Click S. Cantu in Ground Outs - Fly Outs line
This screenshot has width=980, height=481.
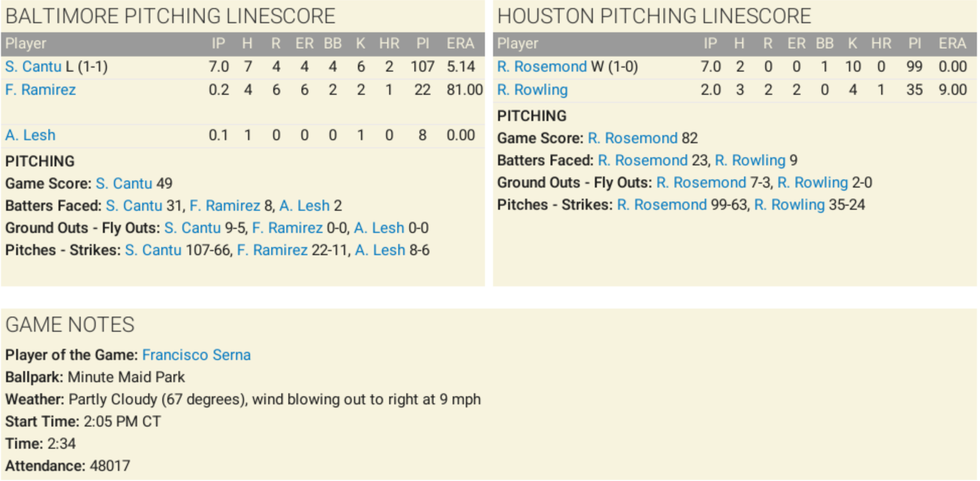click(193, 228)
